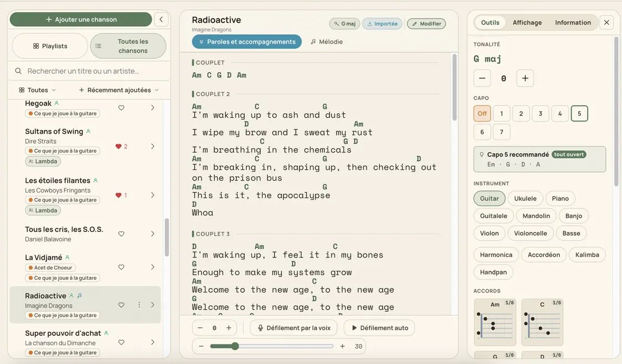Favorite Tous les cris, les S.O.S.
The height and width of the screenshot is (364, 622).
122,234
